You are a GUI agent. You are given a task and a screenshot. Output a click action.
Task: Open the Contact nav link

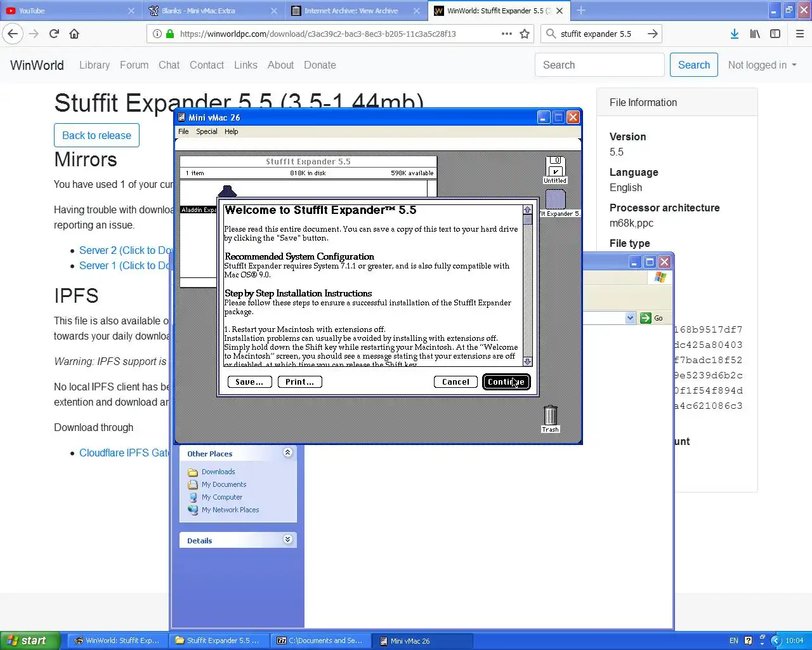click(x=207, y=65)
